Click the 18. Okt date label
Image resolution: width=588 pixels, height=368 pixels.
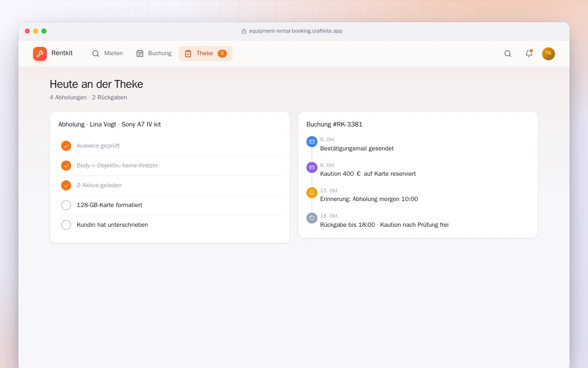[x=329, y=216]
